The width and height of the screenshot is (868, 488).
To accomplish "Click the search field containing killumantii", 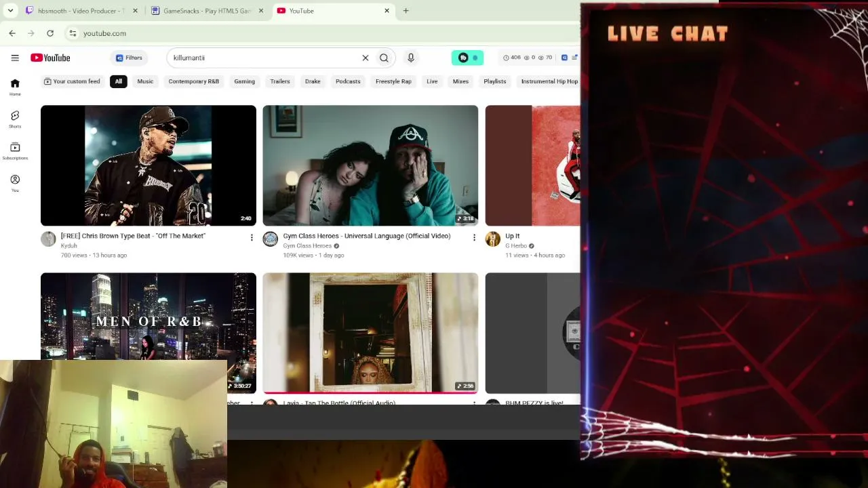I will pos(264,58).
